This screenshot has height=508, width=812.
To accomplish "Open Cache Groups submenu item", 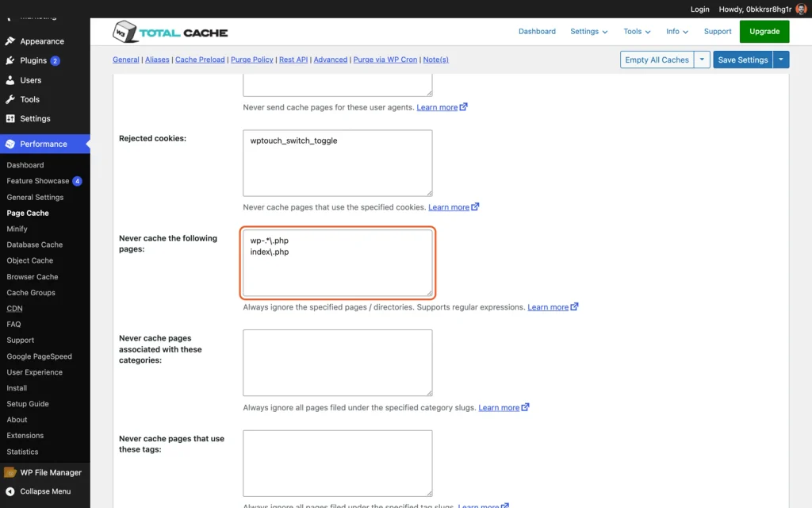I will [x=31, y=292].
